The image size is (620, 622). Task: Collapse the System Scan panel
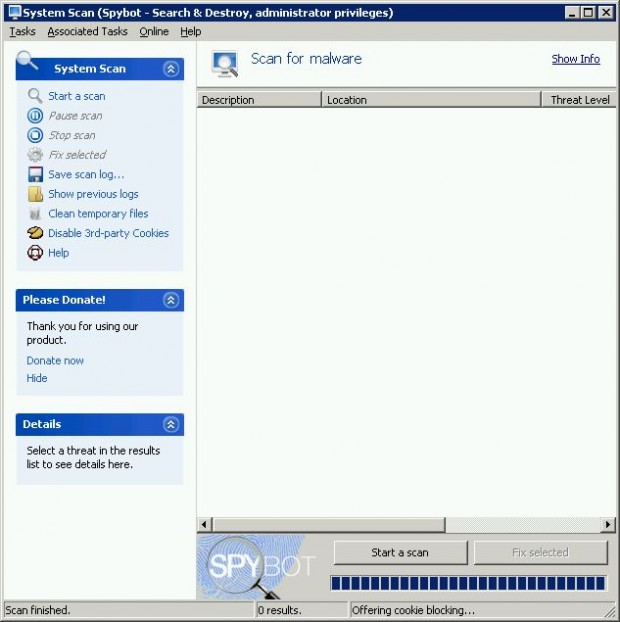(x=171, y=69)
